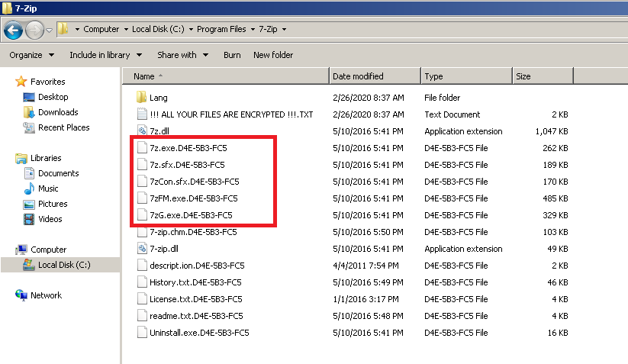The width and height of the screenshot is (628, 364).
Task: Select the Lang folder icon
Action: (x=141, y=98)
